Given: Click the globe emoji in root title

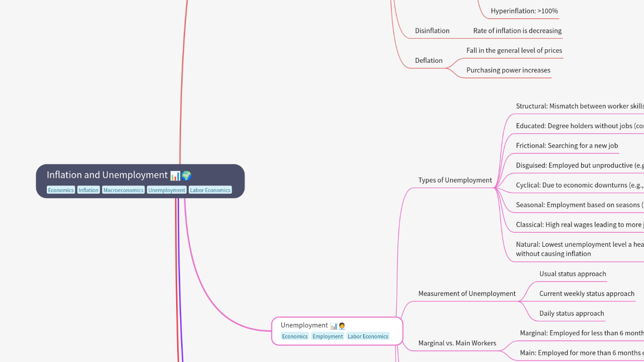Looking at the screenshot, I should [187, 175].
